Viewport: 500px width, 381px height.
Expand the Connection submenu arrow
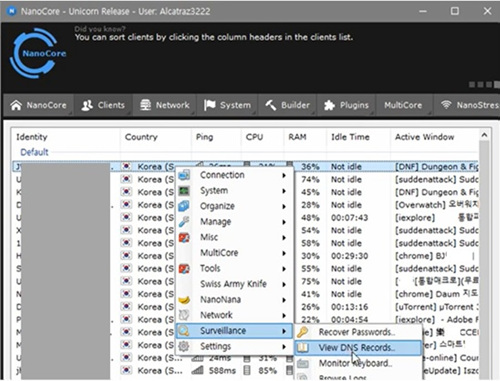[x=284, y=175]
